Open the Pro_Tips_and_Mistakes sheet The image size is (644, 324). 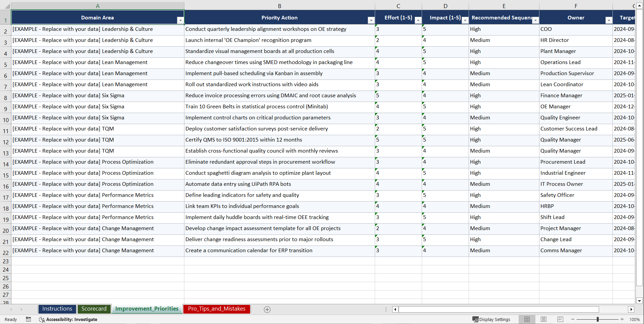point(216,309)
